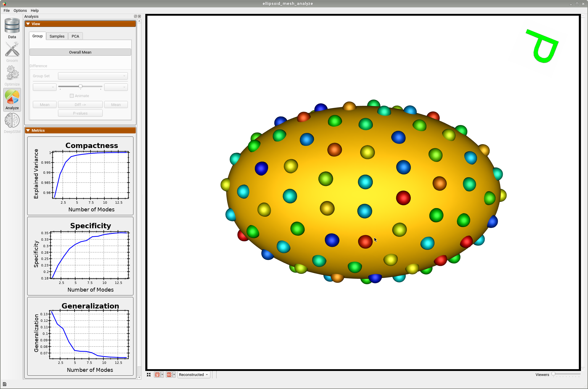Click the Overall Mean button

(80, 52)
